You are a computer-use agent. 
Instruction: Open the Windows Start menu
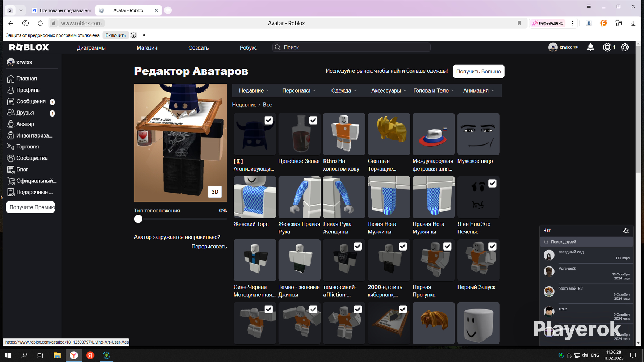[x=8, y=355]
